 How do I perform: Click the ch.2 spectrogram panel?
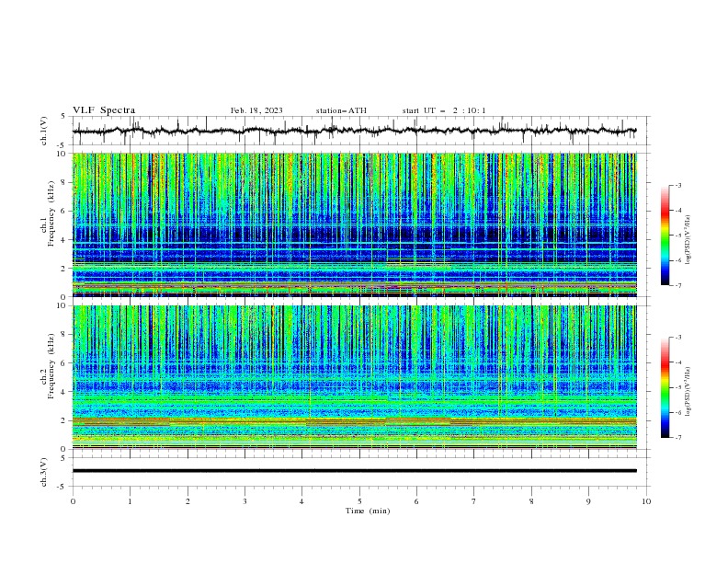[355, 377]
